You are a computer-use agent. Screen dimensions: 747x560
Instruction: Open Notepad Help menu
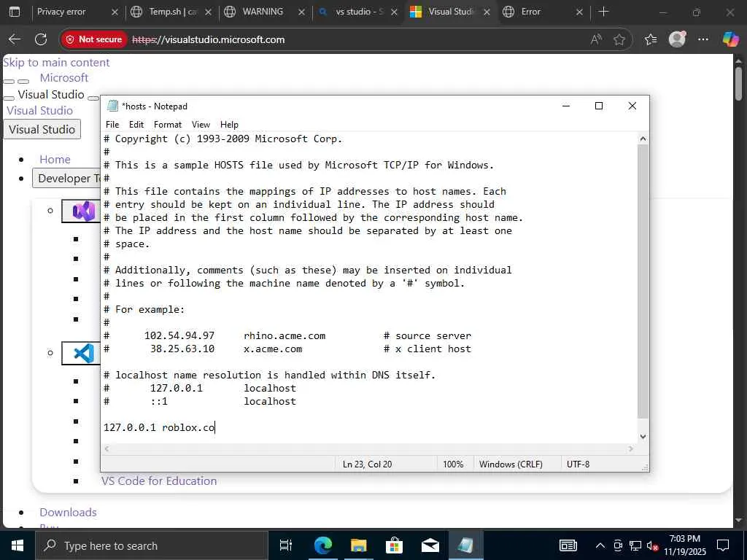coord(229,124)
